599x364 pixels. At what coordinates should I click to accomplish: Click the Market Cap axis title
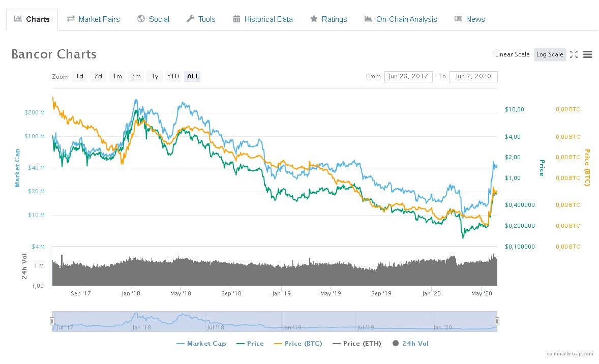(17, 168)
